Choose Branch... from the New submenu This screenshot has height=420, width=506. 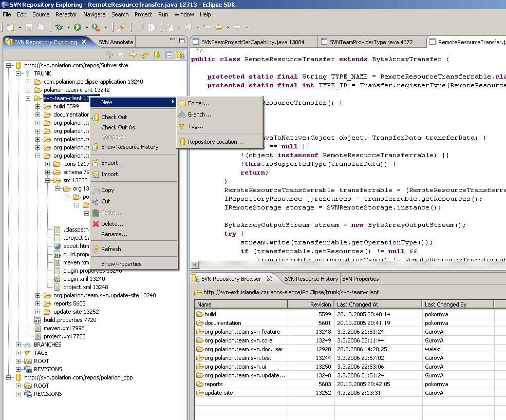[199, 114]
